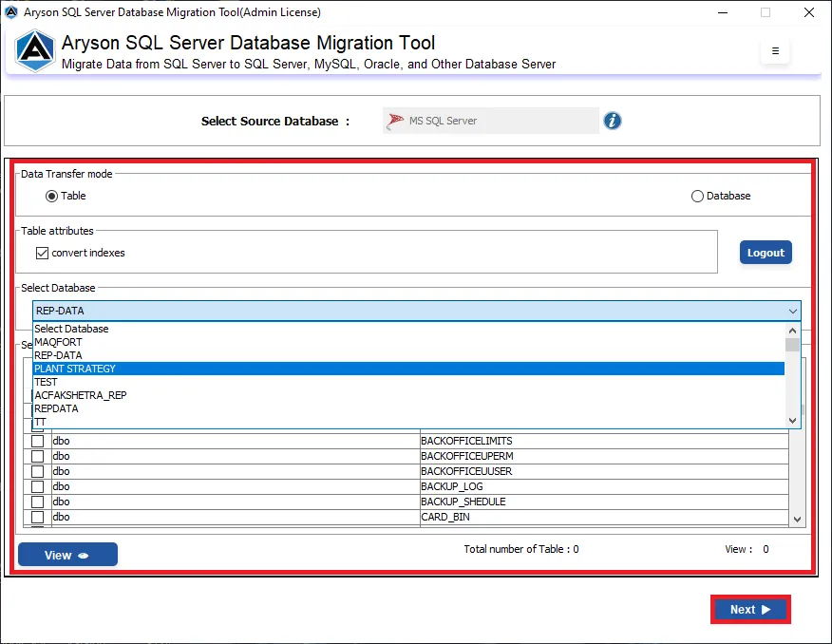Screen dimensions: 832x644
Task: Toggle the convert indexes checkbox
Action: coord(42,253)
